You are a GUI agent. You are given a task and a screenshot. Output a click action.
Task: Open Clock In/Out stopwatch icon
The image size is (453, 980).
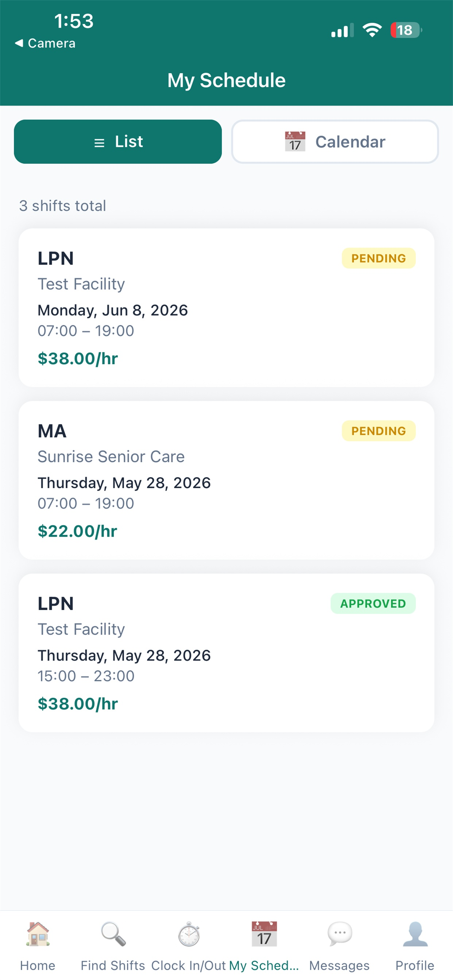coord(189,934)
